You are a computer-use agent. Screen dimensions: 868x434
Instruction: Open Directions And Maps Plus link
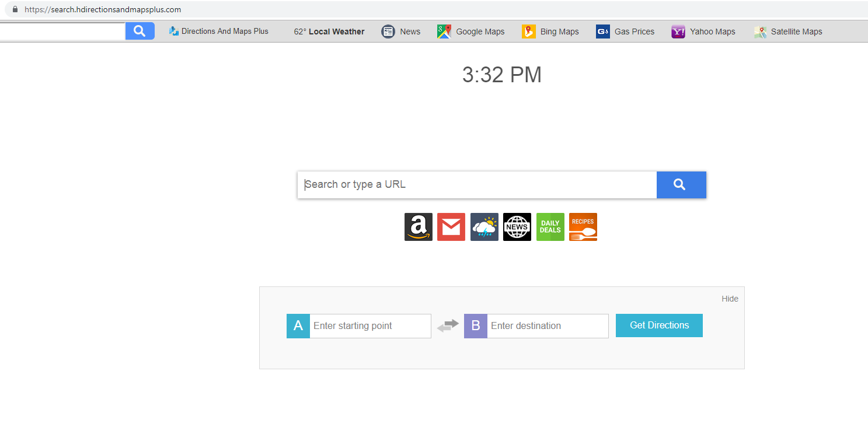coord(225,32)
